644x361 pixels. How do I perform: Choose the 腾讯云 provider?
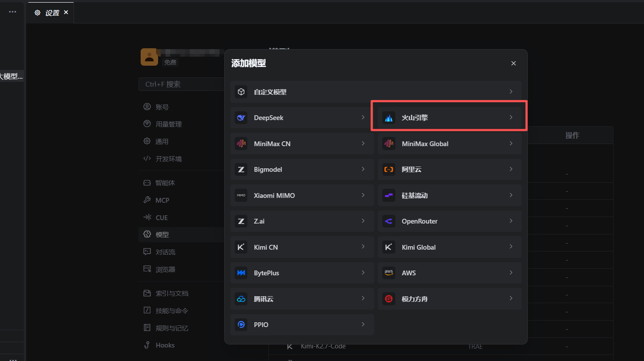point(302,299)
